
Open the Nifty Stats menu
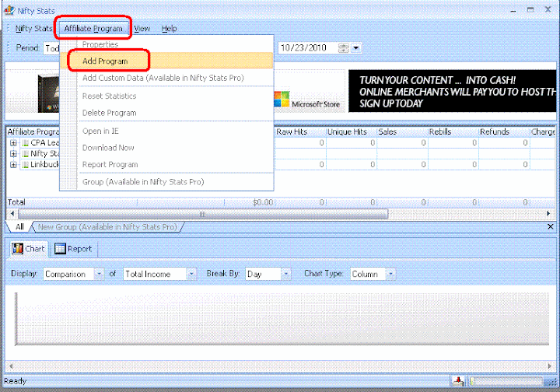click(x=33, y=29)
